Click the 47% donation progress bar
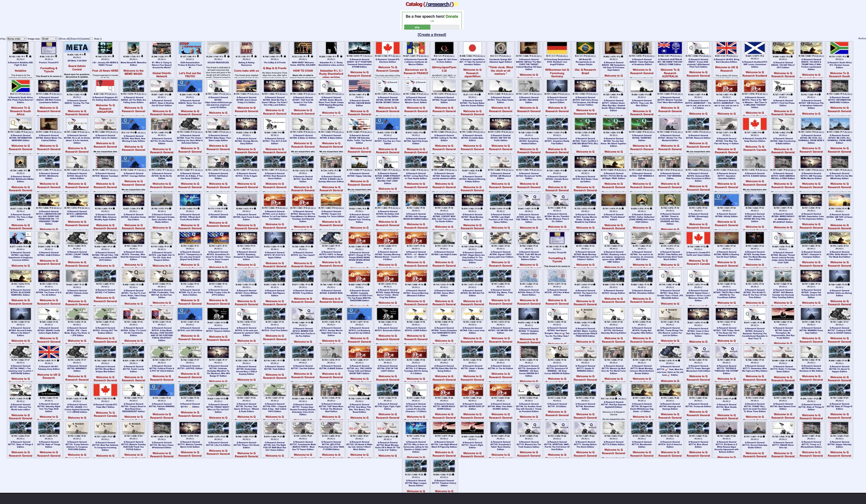 (x=432, y=27)
